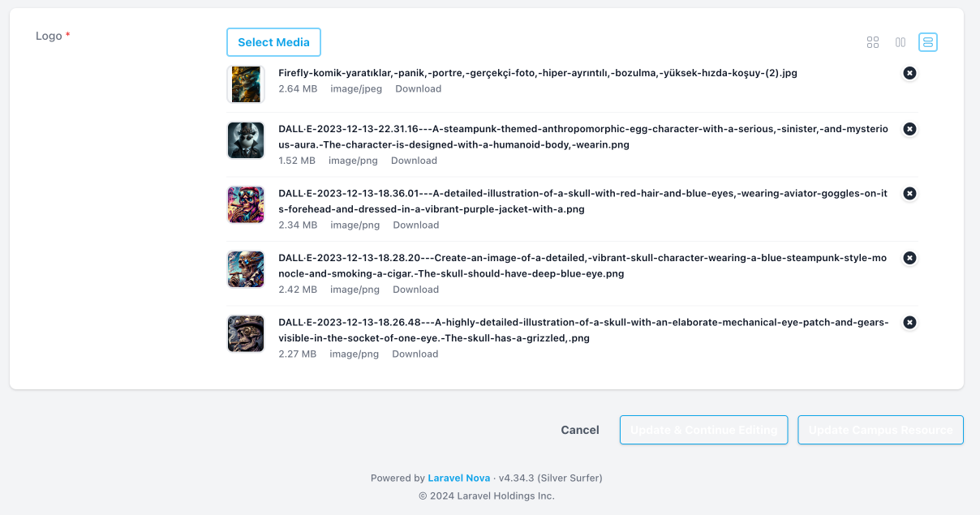980x515 pixels.
Task: Remove the skull smoking cigar image
Action: [909, 258]
